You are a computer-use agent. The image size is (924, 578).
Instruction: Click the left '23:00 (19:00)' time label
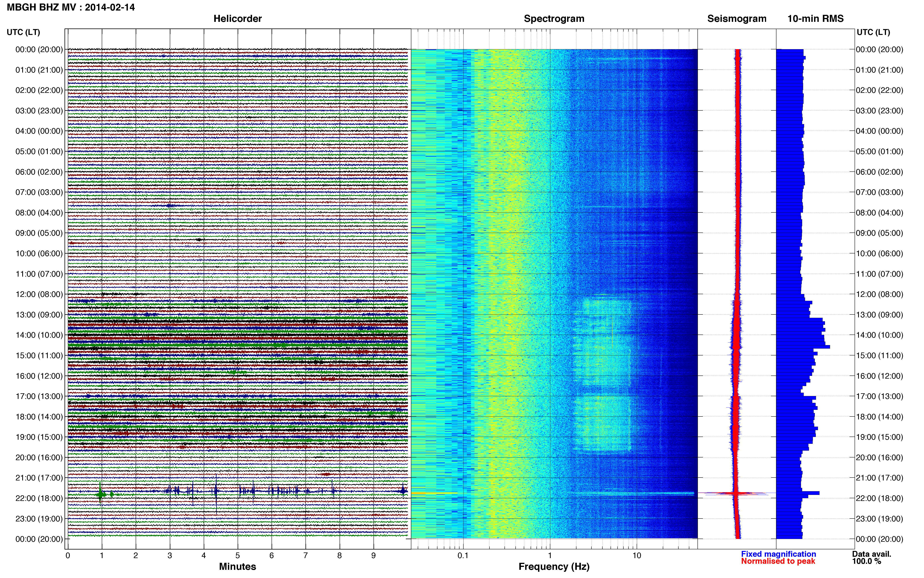39,519
